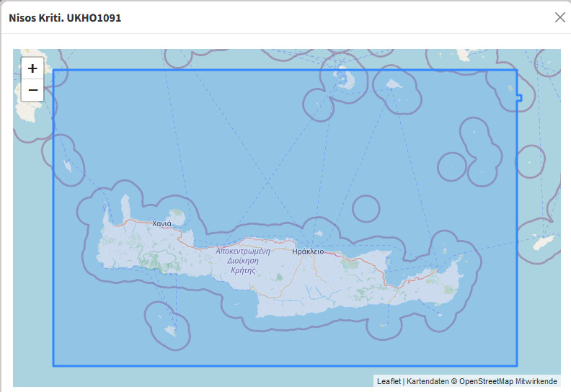571x392 pixels.
Task: Click the empty circular zone north of Heraklion
Action: [x=366, y=209]
